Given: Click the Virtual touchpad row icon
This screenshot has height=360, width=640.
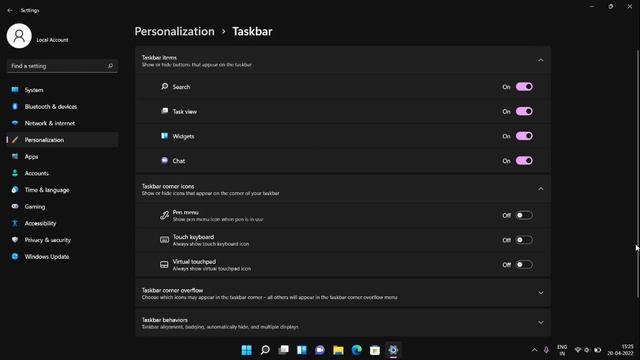Looking at the screenshot, I should pos(164,264).
